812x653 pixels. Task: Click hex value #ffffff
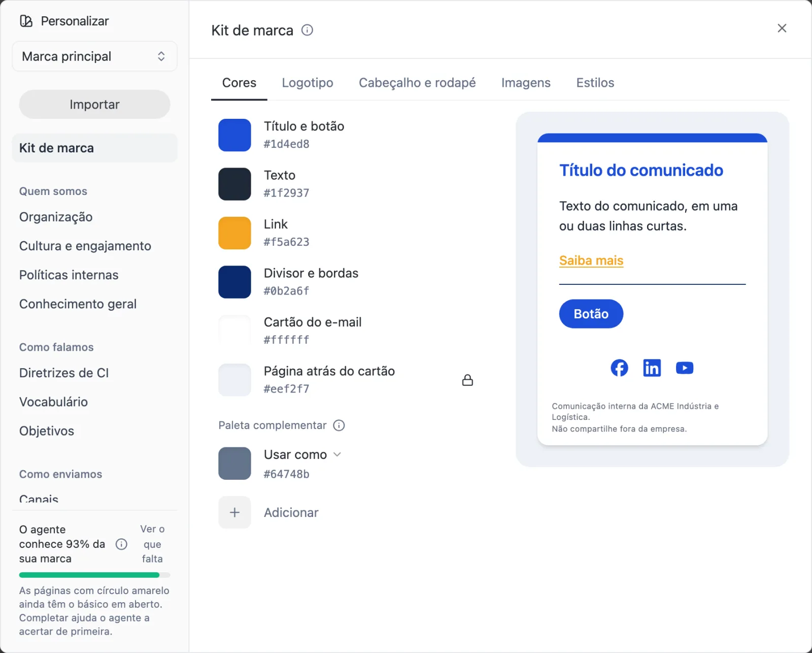pos(286,340)
